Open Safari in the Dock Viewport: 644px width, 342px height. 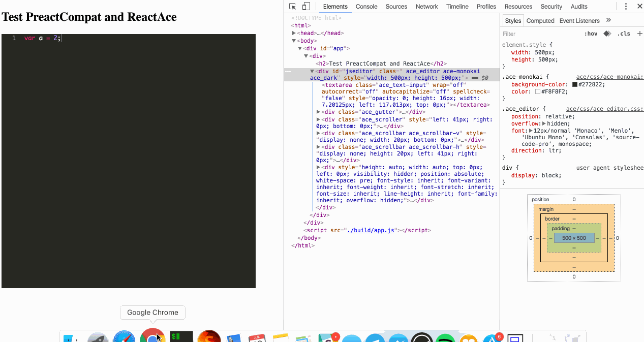[124, 337]
